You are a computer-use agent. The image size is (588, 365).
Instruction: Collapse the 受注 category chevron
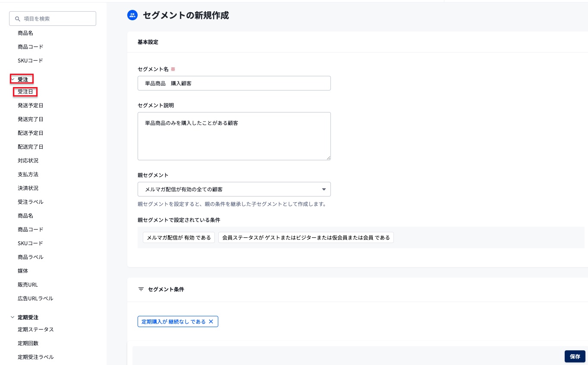pos(13,79)
